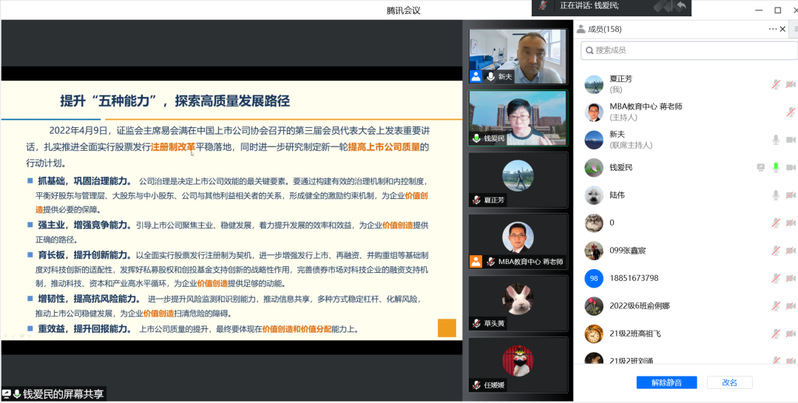The width and height of the screenshot is (798, 403).
Task: Close the 成员 members panel
Action: pyautogui.click(x=783, y=29)
